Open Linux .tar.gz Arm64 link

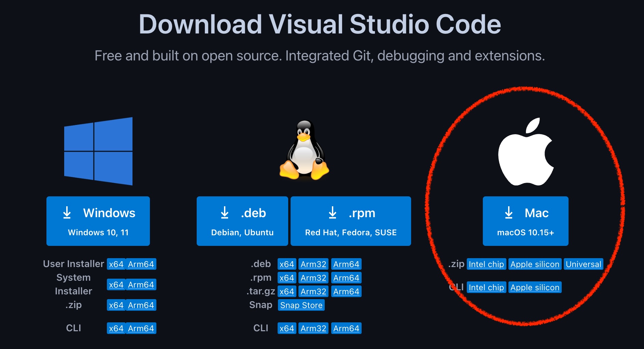pyautogui.click(x=346, y=291)
